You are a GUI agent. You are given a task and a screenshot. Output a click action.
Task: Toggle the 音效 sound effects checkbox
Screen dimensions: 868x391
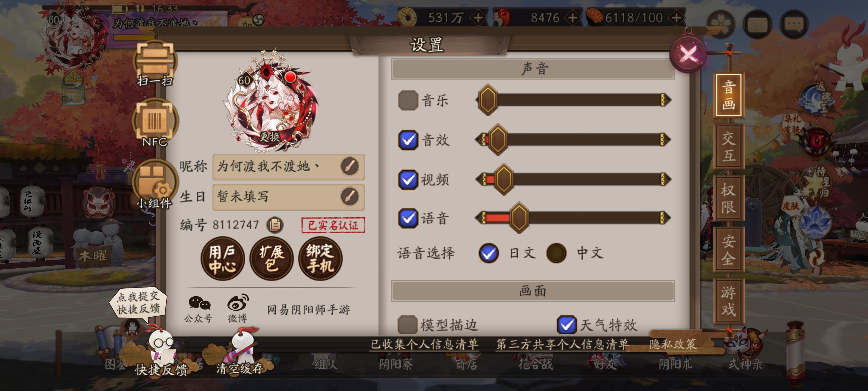[408, 140]
